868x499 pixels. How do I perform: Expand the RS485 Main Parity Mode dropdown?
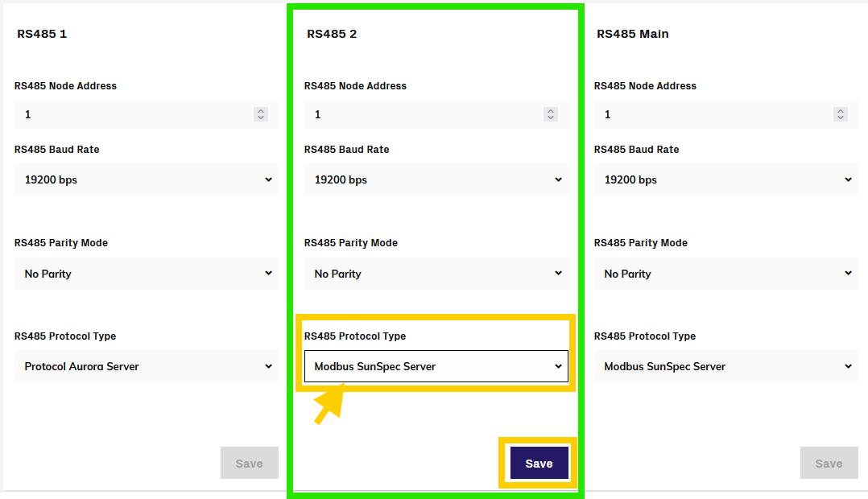pyautogui.click(x=725, y=274)
